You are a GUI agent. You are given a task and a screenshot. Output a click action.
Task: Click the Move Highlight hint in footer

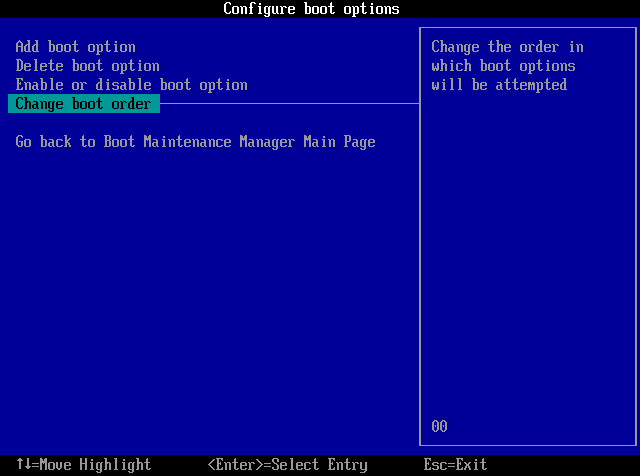pos(84,465)
